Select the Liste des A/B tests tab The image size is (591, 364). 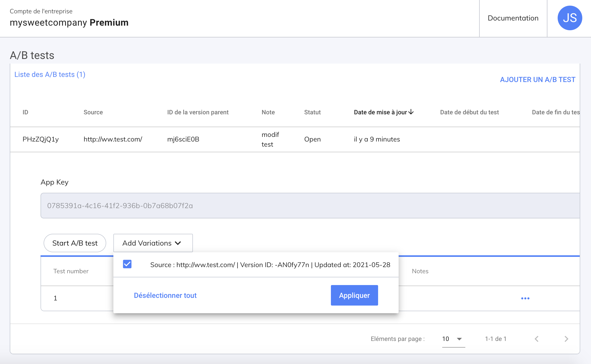[50, 74]
